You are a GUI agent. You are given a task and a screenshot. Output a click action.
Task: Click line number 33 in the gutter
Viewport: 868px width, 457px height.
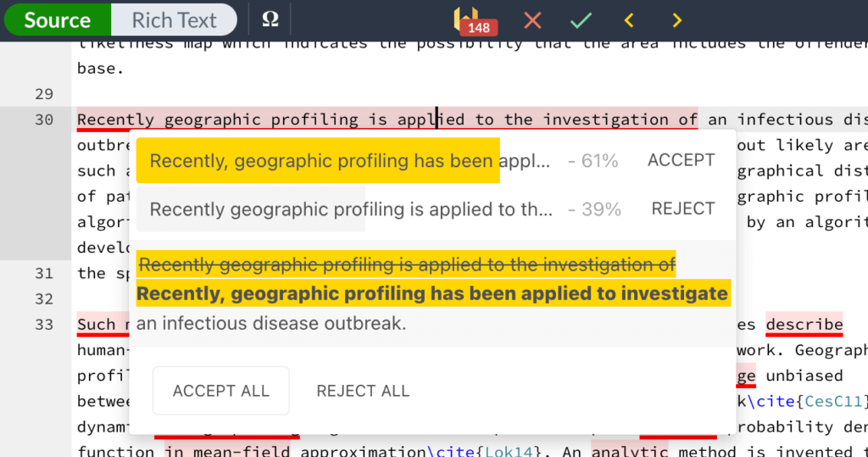coord(44,325)
